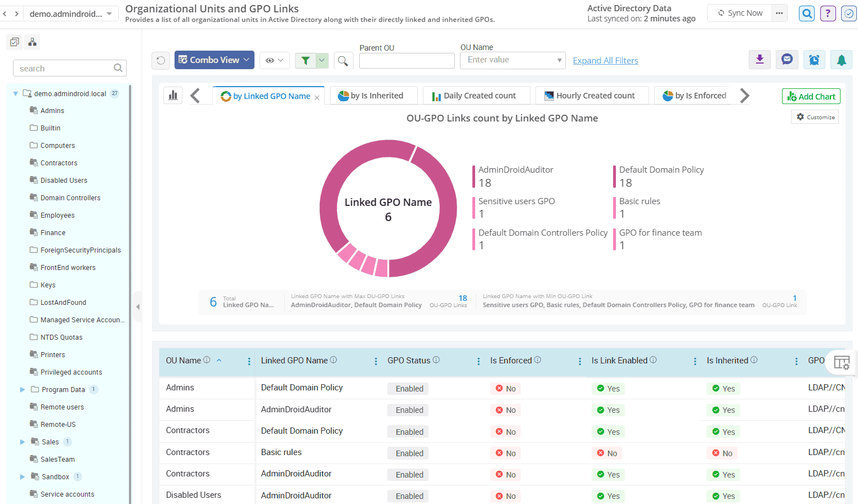The height and width of the screenshot is (504, 858).
Task: Open the Combo View dropdown
Action: point(214,60)
